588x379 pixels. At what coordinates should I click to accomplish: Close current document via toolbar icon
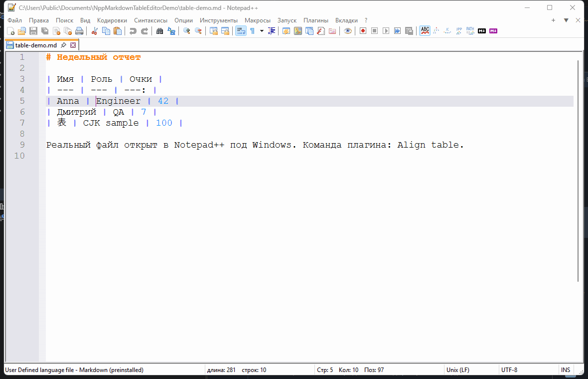tap(57, 31)
